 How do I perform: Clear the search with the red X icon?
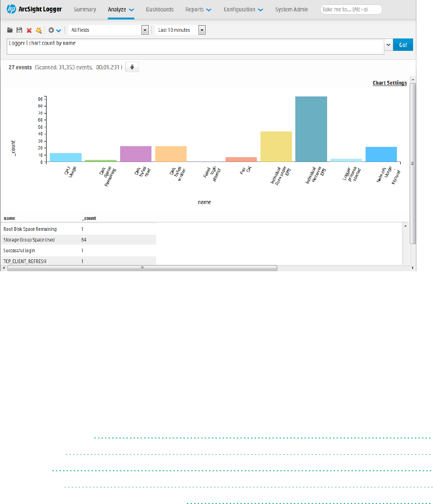click(x=29, y=30)
